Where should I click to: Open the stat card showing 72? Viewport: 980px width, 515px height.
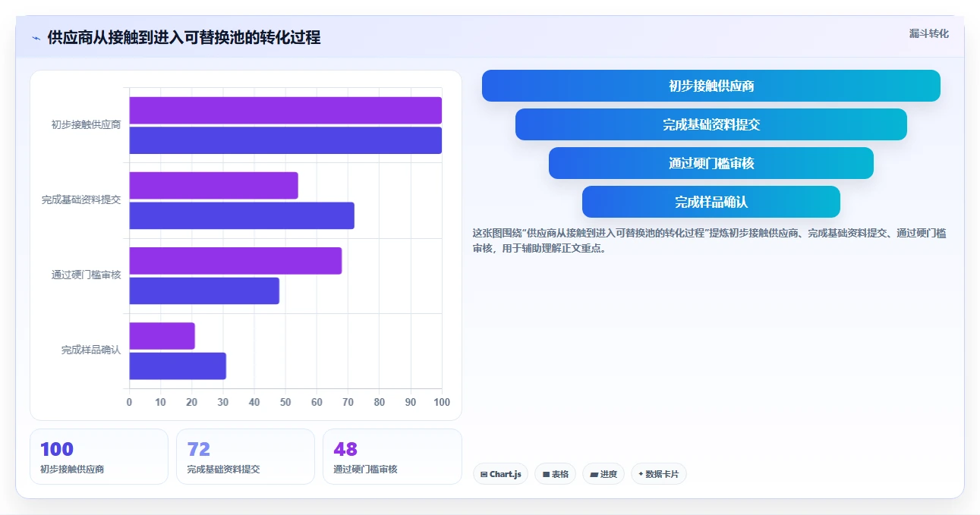[245, 457]
